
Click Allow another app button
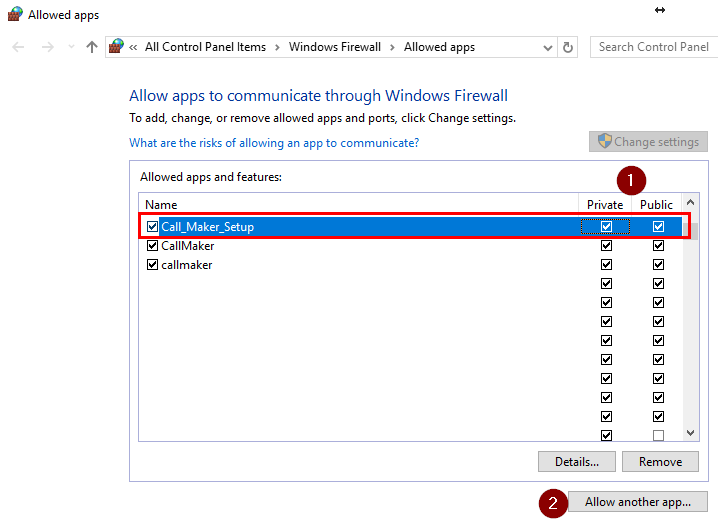637,502
